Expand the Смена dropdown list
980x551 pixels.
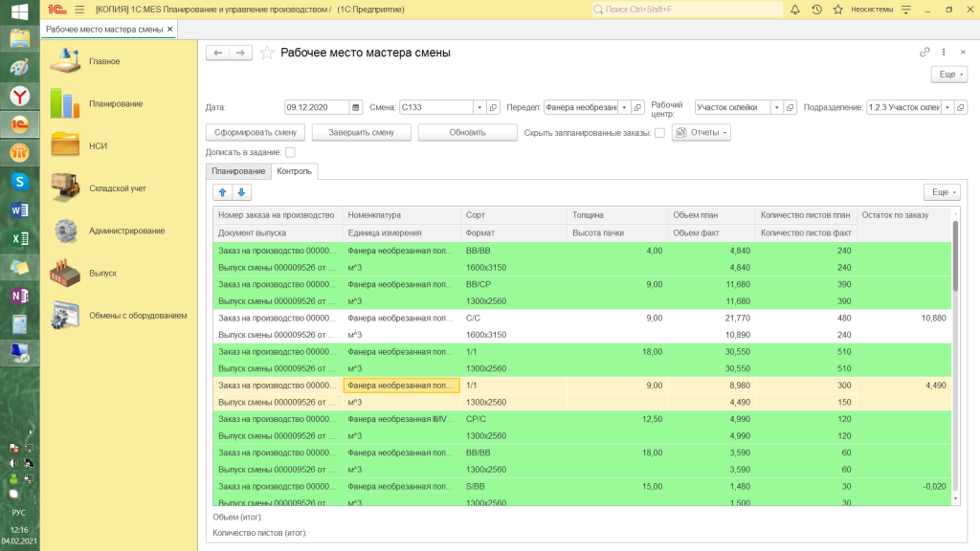479,107
